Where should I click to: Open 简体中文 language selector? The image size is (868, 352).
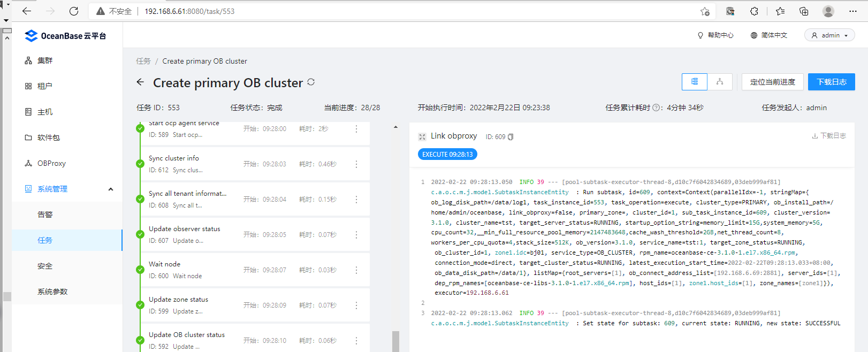point(768,35)
